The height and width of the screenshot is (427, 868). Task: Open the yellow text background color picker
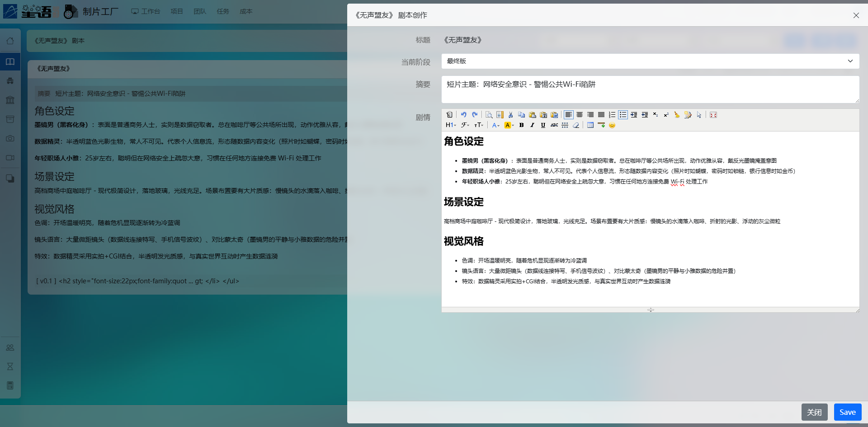point(509,125)
